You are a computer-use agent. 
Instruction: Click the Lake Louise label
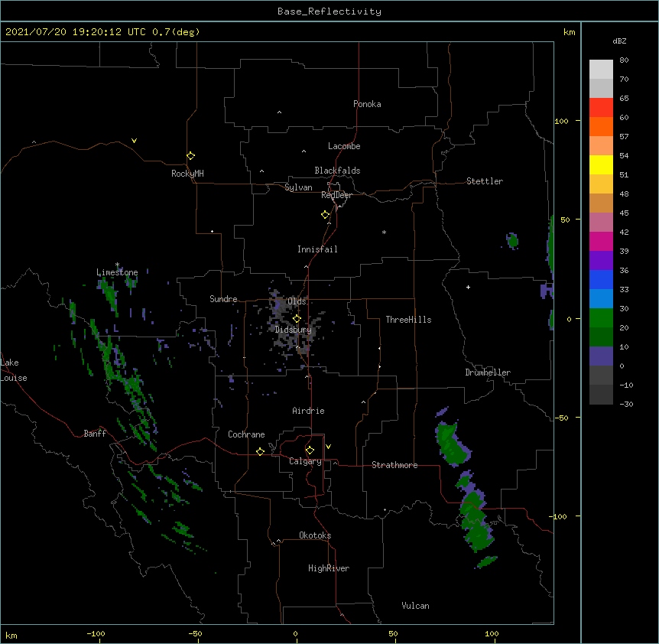(14, 370)
